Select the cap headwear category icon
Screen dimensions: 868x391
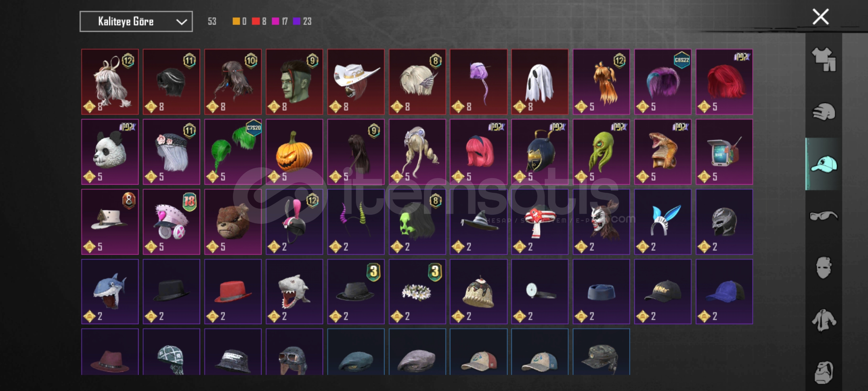point(824,164)
